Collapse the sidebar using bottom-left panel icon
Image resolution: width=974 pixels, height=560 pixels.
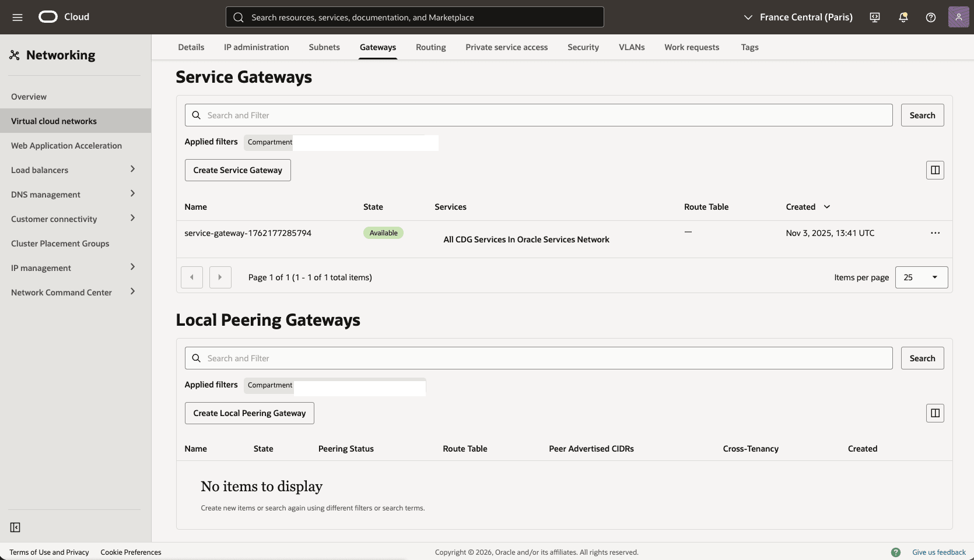(x=15, y=527)
